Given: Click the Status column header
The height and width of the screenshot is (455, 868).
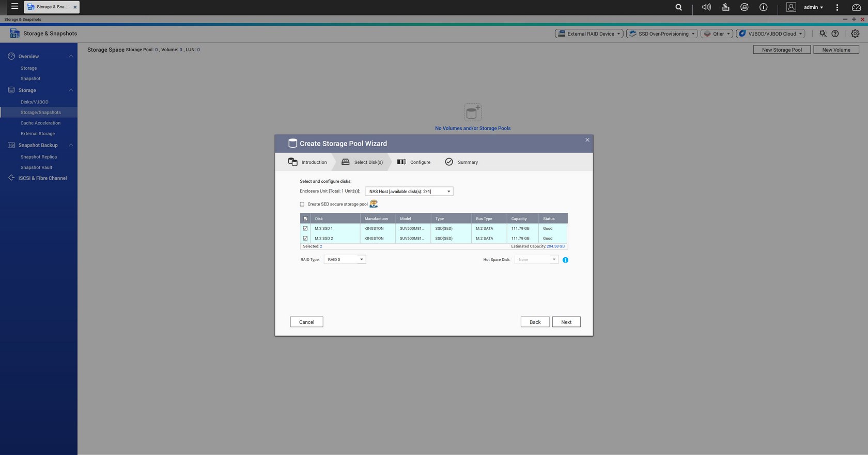Looking at the screenshot, I should click(x=553, y=218).
